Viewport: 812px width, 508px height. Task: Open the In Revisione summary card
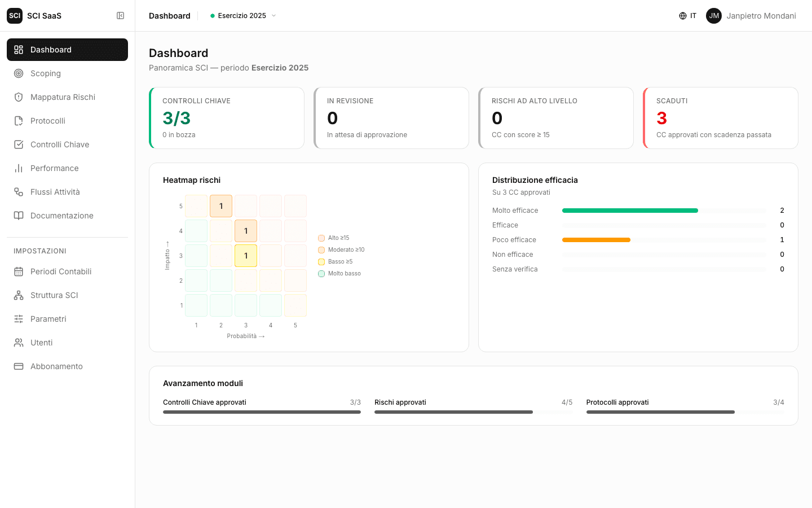point(391,118)
